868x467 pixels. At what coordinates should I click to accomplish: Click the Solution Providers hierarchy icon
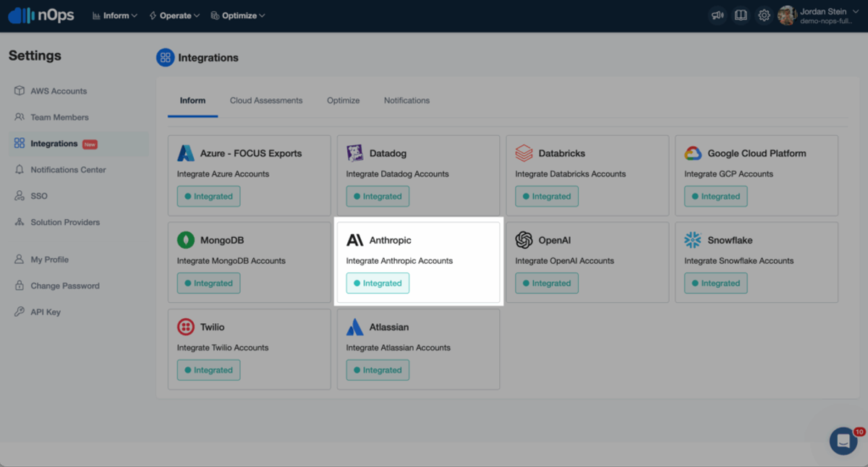click(x=20, y=222)
